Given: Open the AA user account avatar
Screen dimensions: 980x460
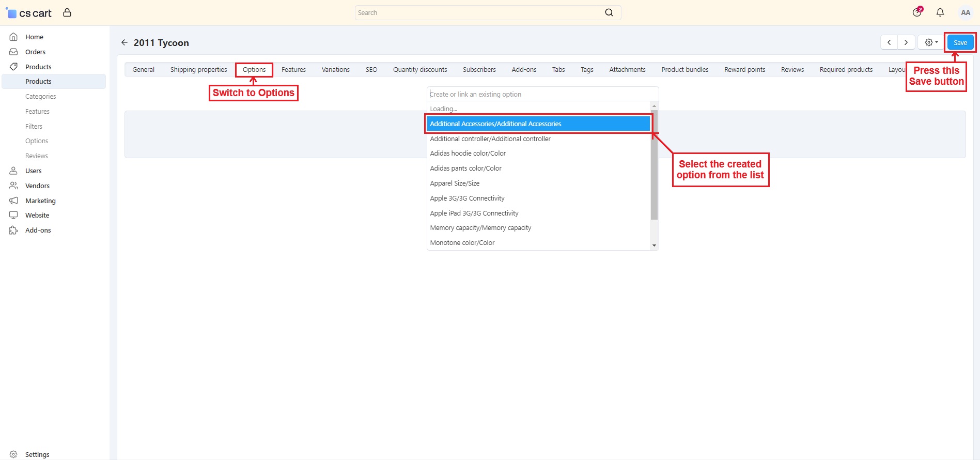Looking at the screenshot, I should click(965, 12).
